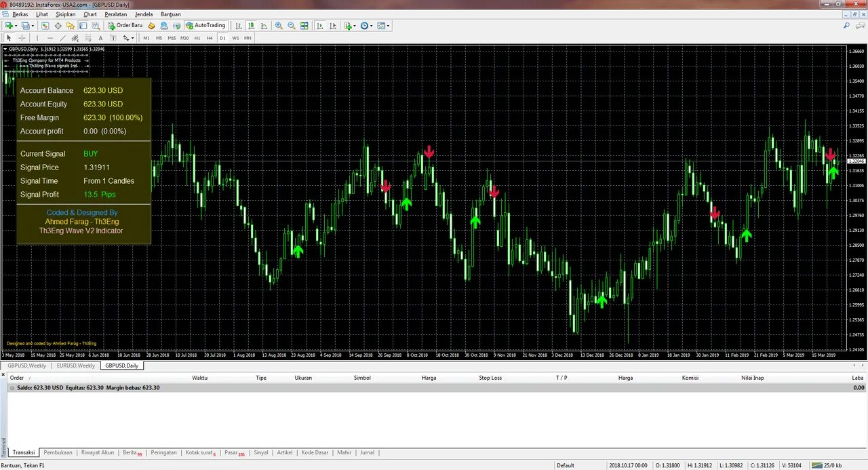Switch timeframe to W1

point(235,38)
